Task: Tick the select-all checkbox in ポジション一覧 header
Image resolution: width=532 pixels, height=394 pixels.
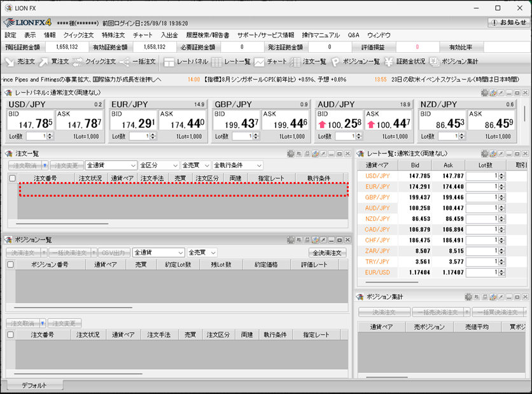Action: (10, 264)
